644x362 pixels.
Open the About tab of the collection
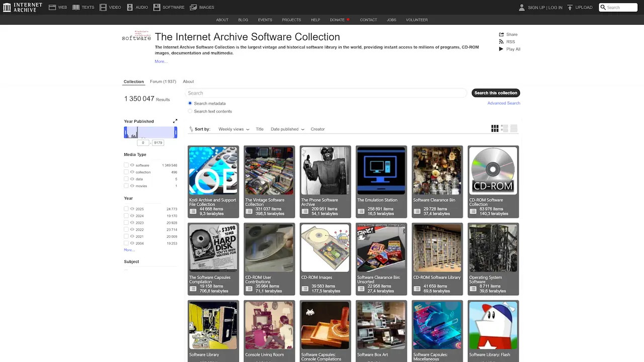(x=188, y=81)
